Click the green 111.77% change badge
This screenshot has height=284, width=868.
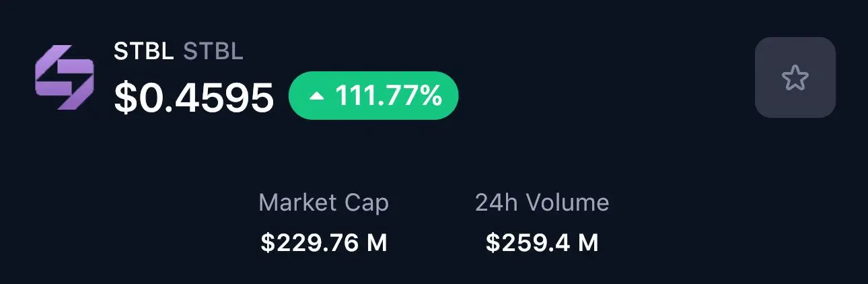pyautogui.click(x=373, y=96)
